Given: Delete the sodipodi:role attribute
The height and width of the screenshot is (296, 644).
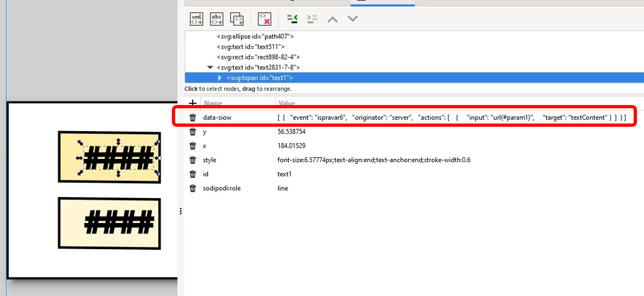Looking at the screenshot, I should (193, 189).
